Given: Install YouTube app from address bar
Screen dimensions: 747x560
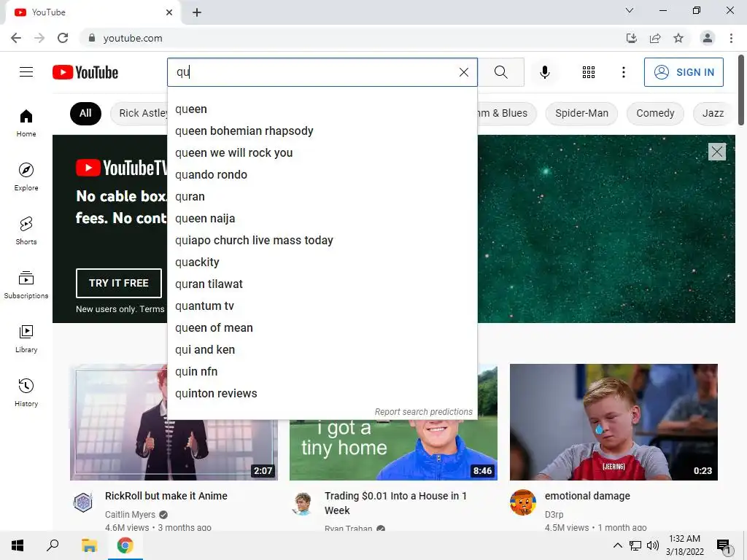Looking at the screenshot, I should 632,38.
